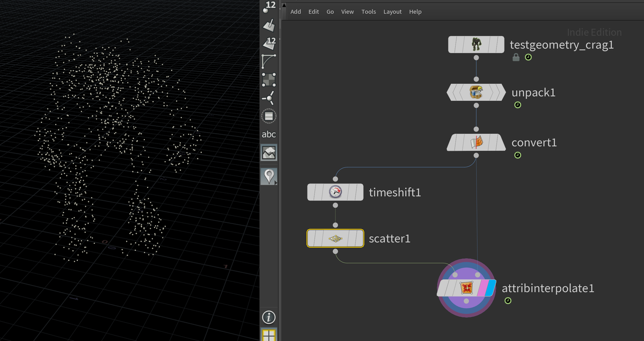Open the viewport info icon
This screenshot has width=644, height=341.
(269, 317)
